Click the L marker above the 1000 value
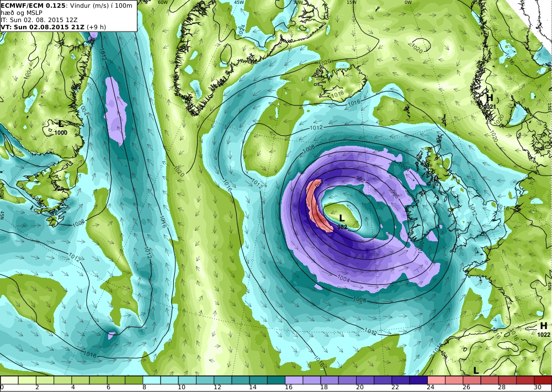Screen dimensions: 552x392 click(x=61, y=124)
